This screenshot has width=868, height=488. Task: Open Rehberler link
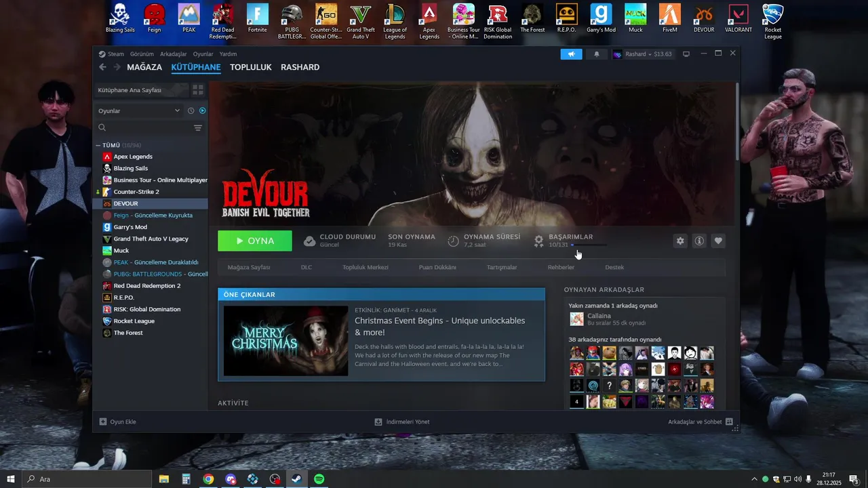click(x=561, y=267)
